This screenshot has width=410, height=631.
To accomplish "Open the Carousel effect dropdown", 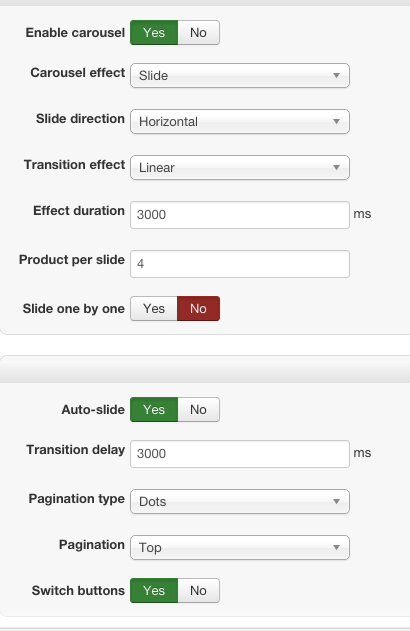I will coord(240,75).
